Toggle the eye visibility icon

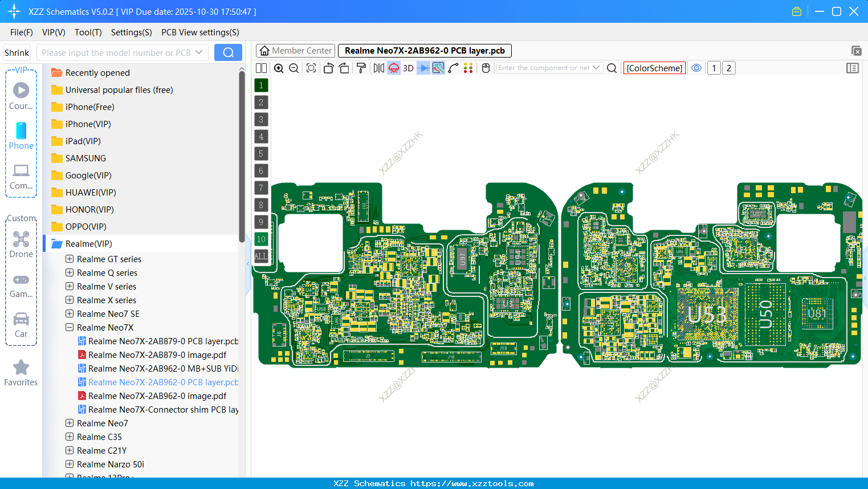pyautogui.click(x=696, y=68)
